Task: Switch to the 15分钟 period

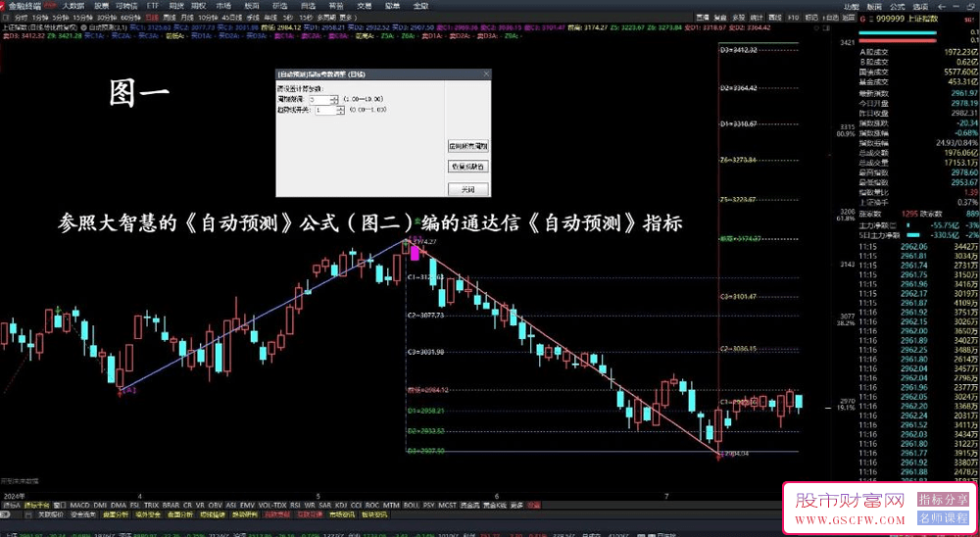Action: click(x=82, y=18)
